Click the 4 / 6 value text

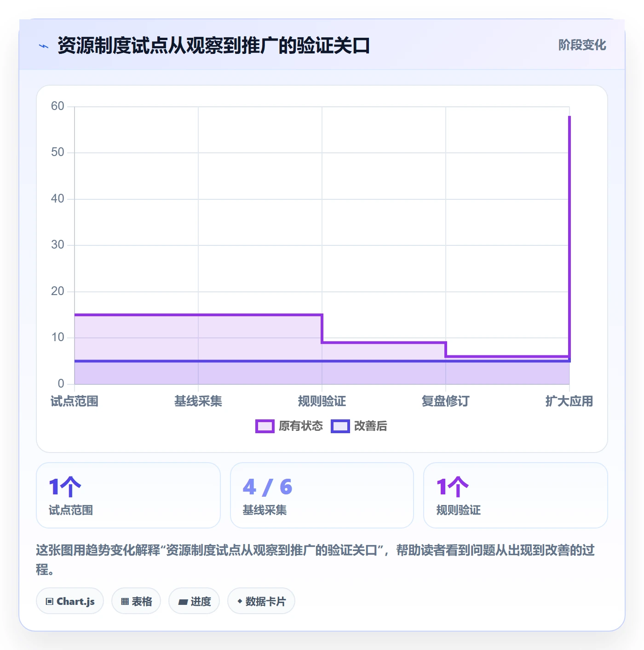267,487
